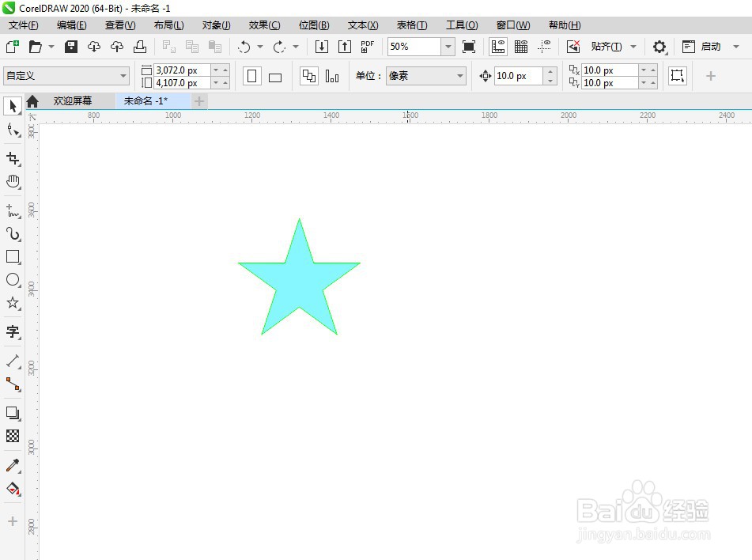Viewport: 752px width, 560px height.
Task: Click the Redo arrow
Action: (279, 47)
